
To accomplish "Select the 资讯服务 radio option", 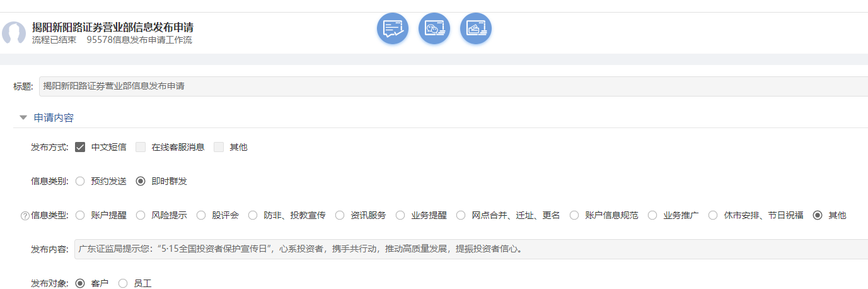I will pos(340,215).
